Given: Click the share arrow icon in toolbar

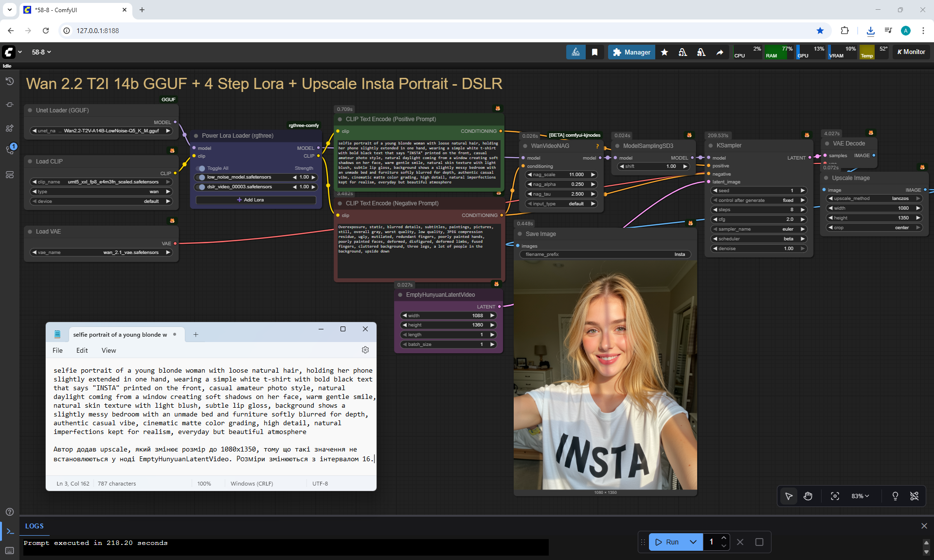Looking at the screenshot, I should (719, 52).
